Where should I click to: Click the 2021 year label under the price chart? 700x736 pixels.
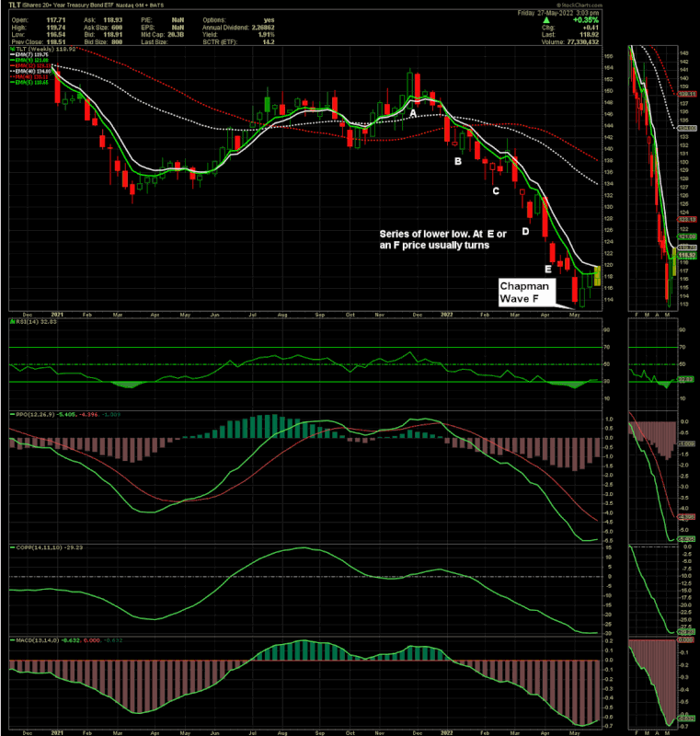57,315
